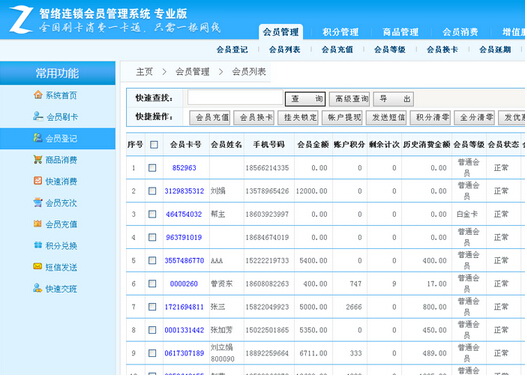The height and width of the screenshot is (376, 527).
Task: Check the box for card 3557486770
Action: [152, 260]
